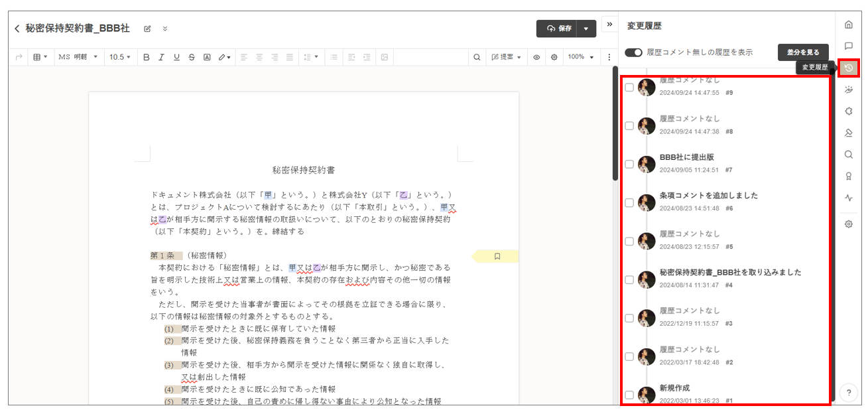Click the edit title pencil icon
Image resolution: width=868 pixels, height=414 pixels.
147,29
